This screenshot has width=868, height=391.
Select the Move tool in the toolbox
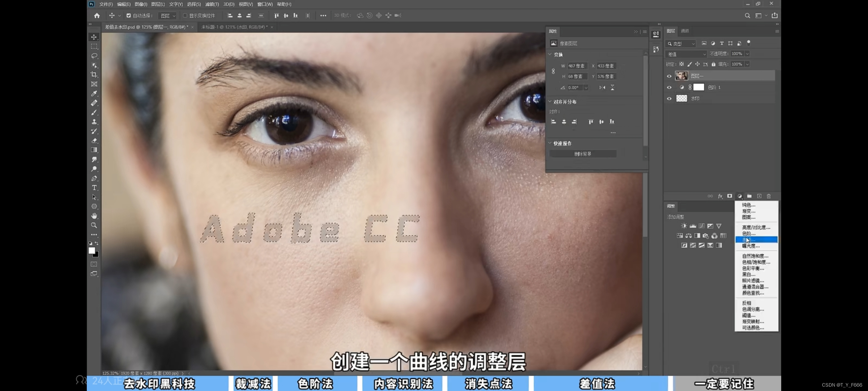94,37
